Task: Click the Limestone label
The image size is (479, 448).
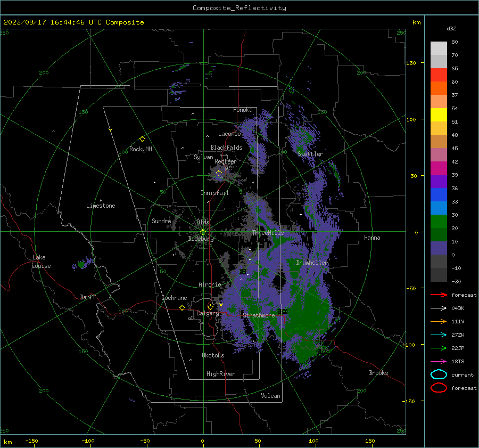Action: [101, 206]
